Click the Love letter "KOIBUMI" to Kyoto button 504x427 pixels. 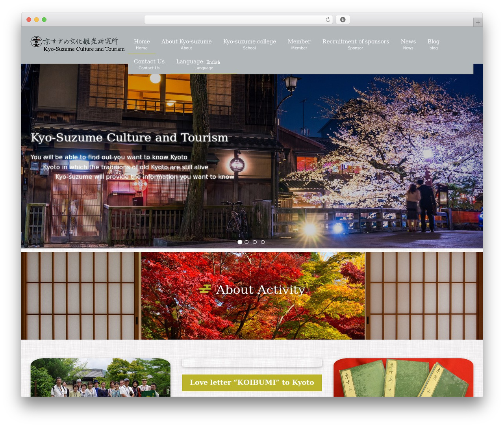point(252,382)
